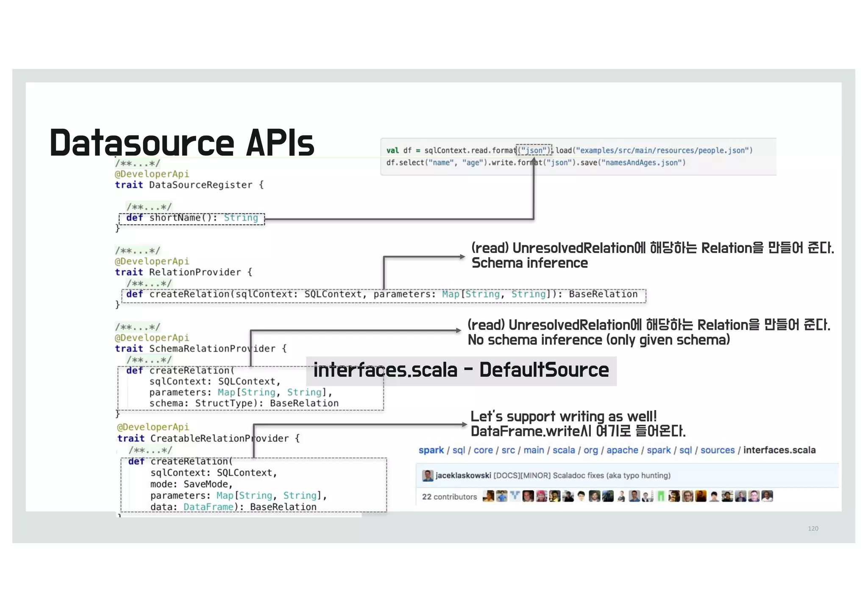Open the 'core' breadcrumb folder link
Screen dimensions: 868x613
(x=483, y=450)
